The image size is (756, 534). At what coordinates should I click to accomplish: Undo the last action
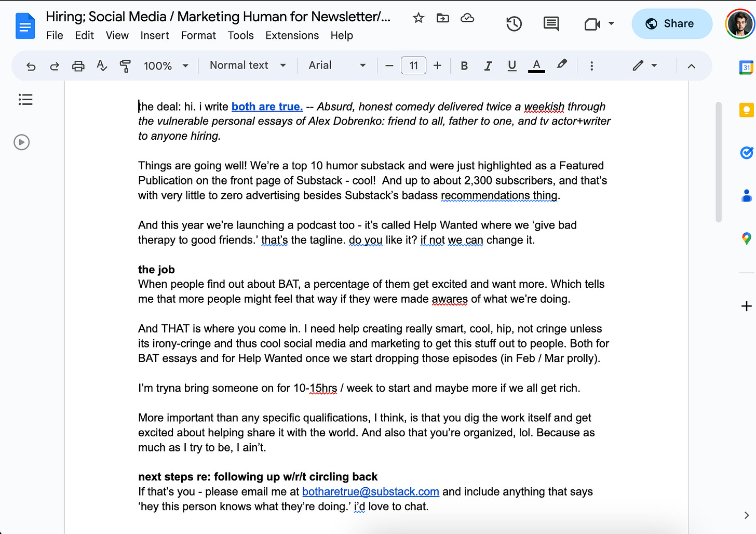pyautogui.click(x=31, y=66)
